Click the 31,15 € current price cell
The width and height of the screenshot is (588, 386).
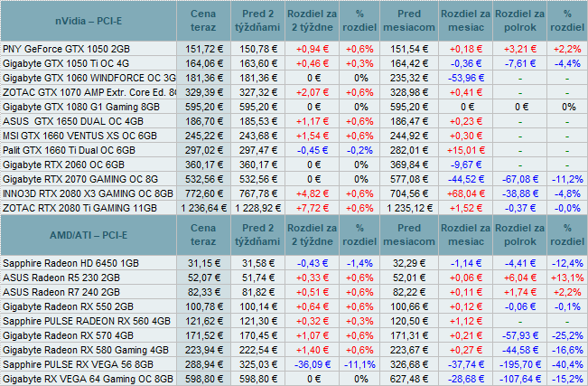point(204,263)
